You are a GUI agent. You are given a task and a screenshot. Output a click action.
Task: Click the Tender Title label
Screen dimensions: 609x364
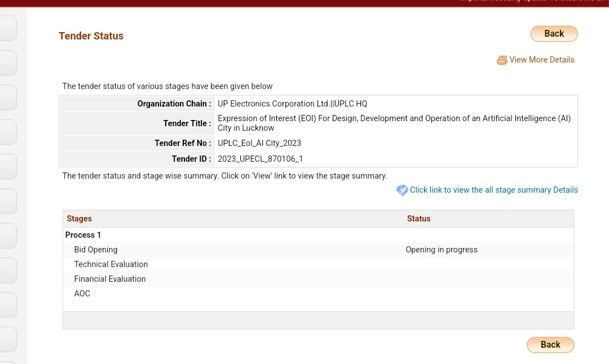tap(187, 123)
